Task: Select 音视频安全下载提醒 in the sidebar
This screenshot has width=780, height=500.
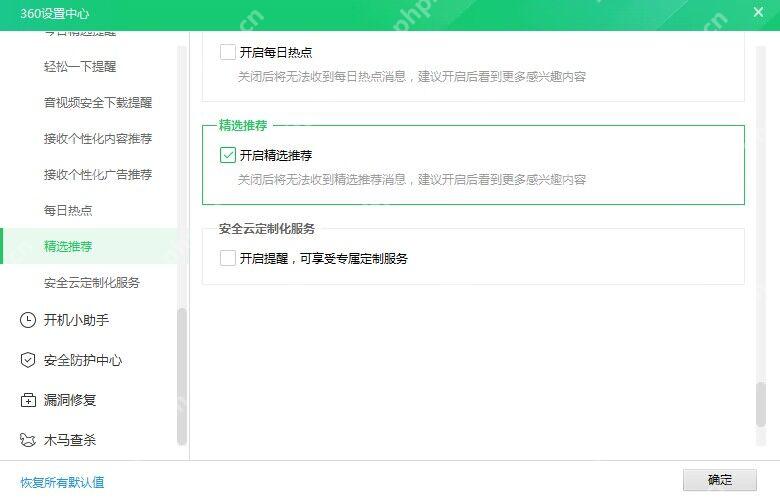Action: click(98, 102)
